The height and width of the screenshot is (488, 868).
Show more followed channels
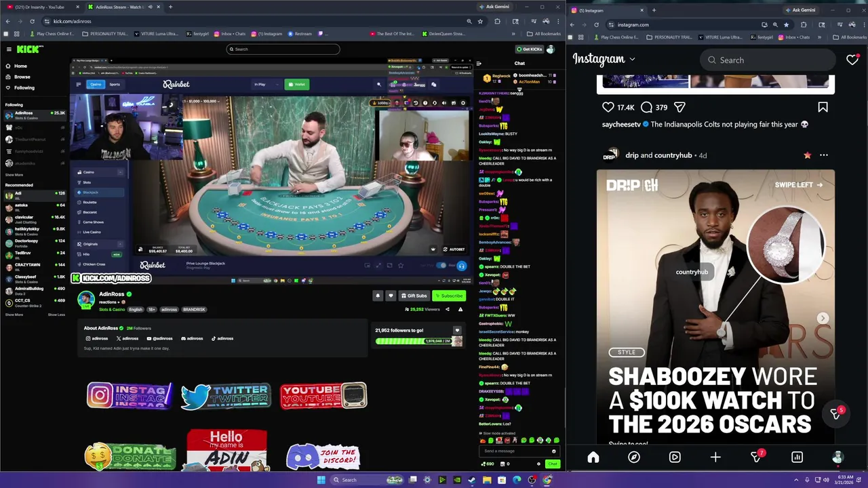point(14,175)
